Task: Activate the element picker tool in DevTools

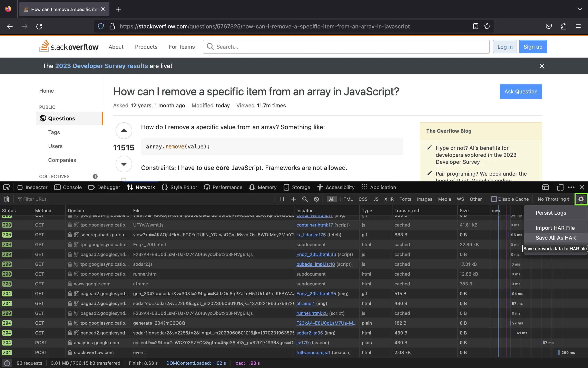Action: (7, 187)
